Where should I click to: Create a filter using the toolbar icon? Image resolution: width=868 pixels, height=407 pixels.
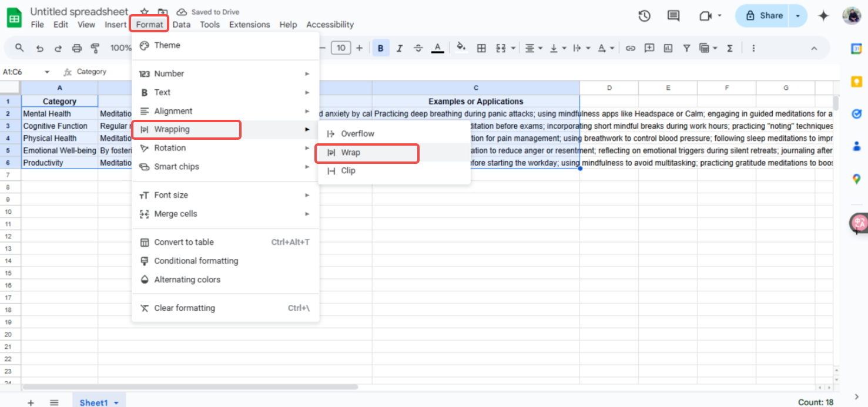point(686,48)
